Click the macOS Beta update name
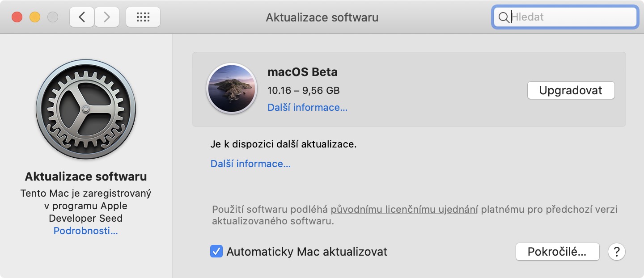 pos(302,72)
